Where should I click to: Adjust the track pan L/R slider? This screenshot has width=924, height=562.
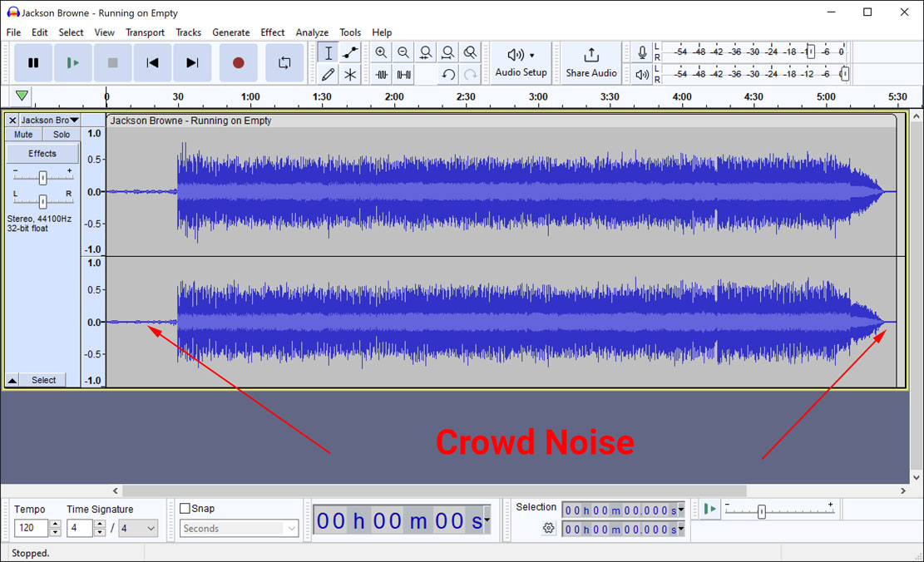pyautogui.click(x=42, y=201)
